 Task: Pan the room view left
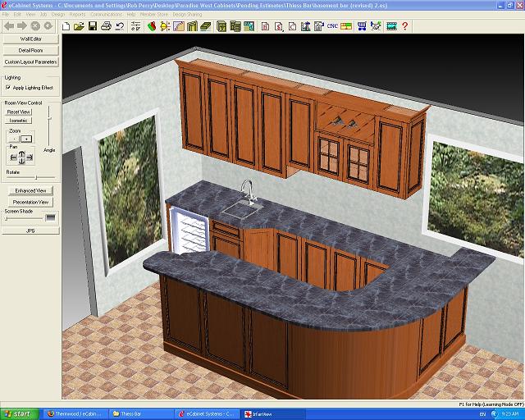point(13,157)
